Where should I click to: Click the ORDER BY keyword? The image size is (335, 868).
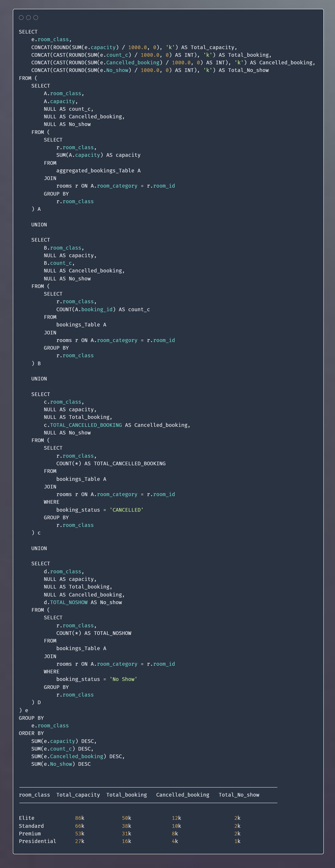[x=31, y=733]
